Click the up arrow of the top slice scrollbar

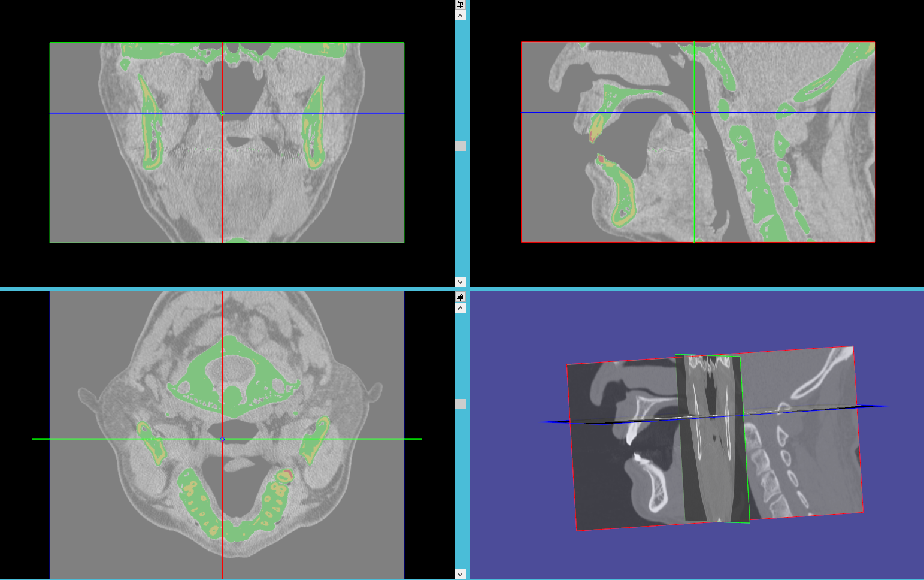point(460,16)
